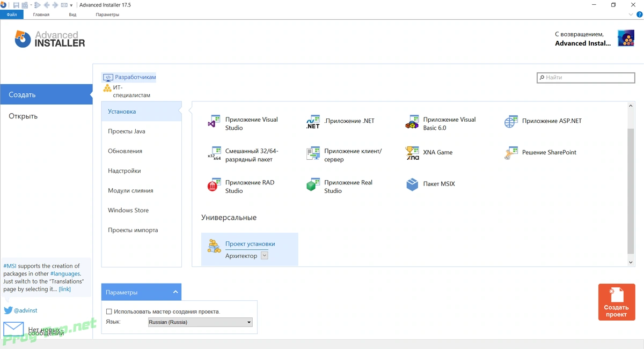Select the Проект установки template icon
This screenshot has height=349, width=644.
pyautogui.click(x=214, y=246)
